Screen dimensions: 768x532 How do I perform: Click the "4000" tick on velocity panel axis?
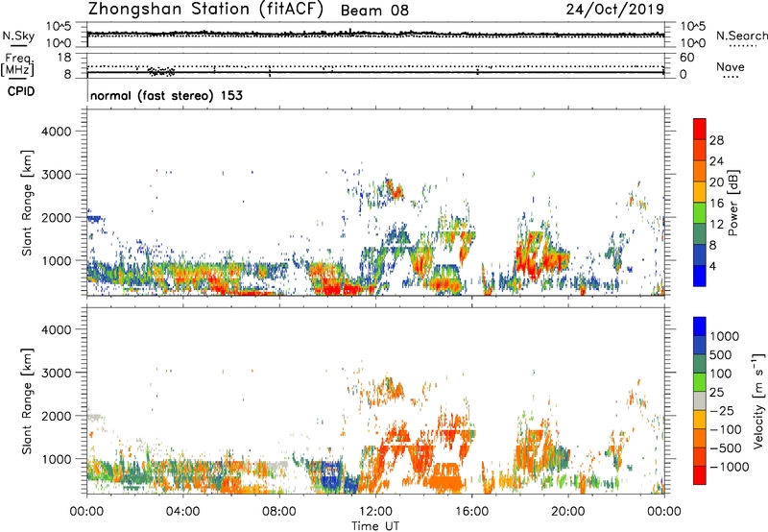pyautogui.click(x=56, y=329)
